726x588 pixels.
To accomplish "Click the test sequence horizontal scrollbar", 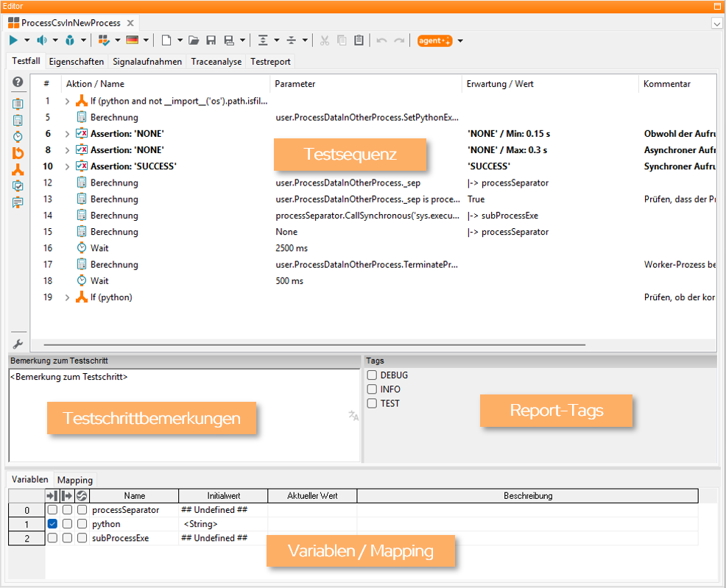I will (x=315, y=344).
